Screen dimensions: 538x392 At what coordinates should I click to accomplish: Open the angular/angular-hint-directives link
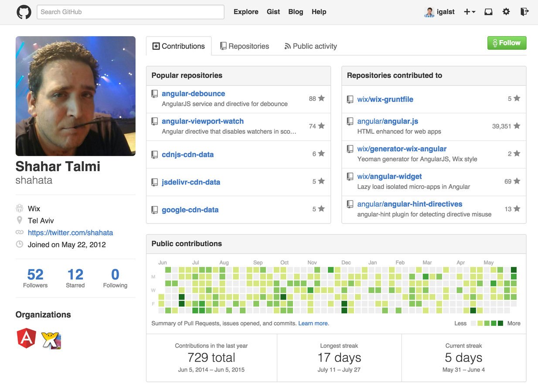tap(410, 204)
